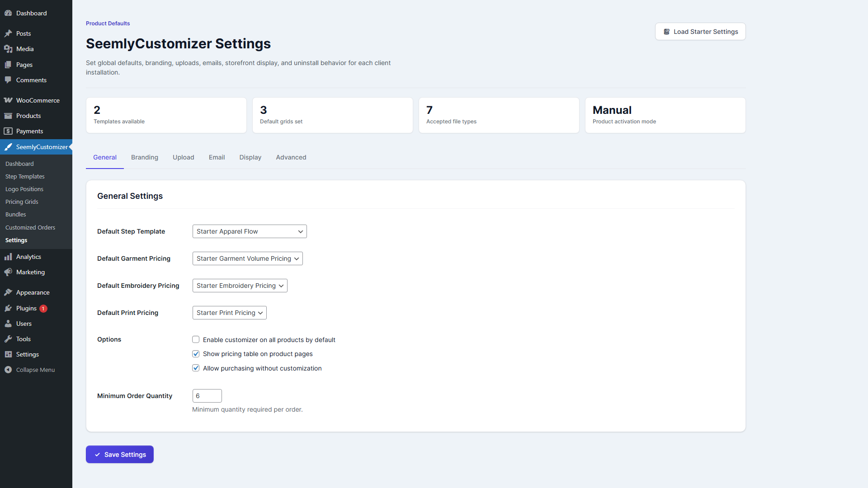Image resolution: width=868 pixels, height=488 pixels.
Task: Click the 'SeemlyCustomizer Settings' page title
Action: (178, 44)
